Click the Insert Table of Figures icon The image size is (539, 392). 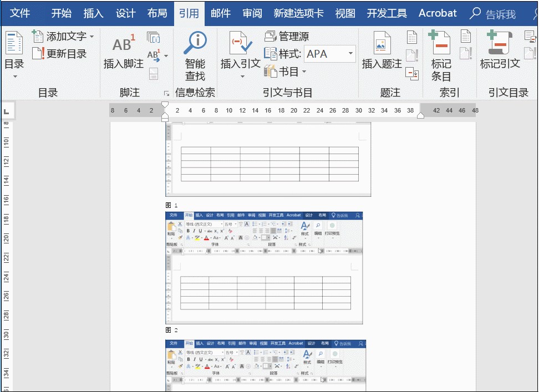click(x=411, y=37)
